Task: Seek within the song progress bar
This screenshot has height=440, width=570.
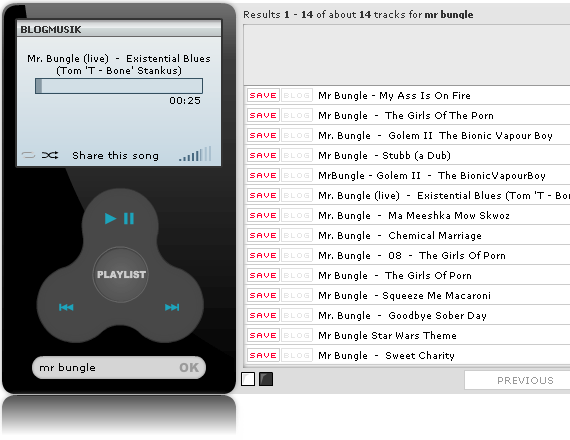Action: tap(119, 86)
